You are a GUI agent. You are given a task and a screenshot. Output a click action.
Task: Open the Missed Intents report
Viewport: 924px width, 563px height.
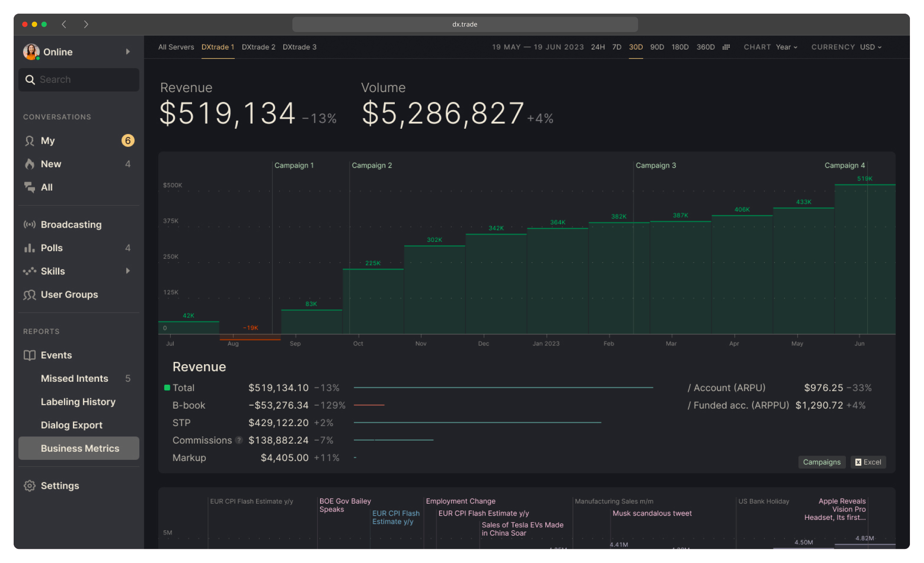pyautogui.click(x=75, y=379)
